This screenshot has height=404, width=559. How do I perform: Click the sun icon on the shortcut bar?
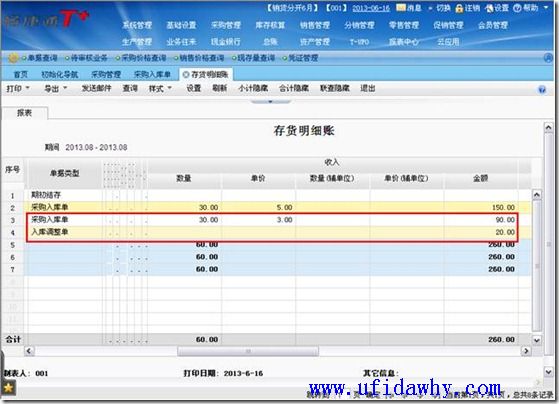[x=13, y=58]
